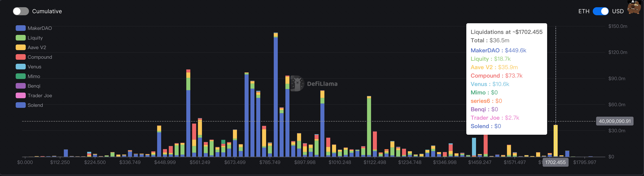Click tooltip Total $36.5m line

tap(490, 40)
